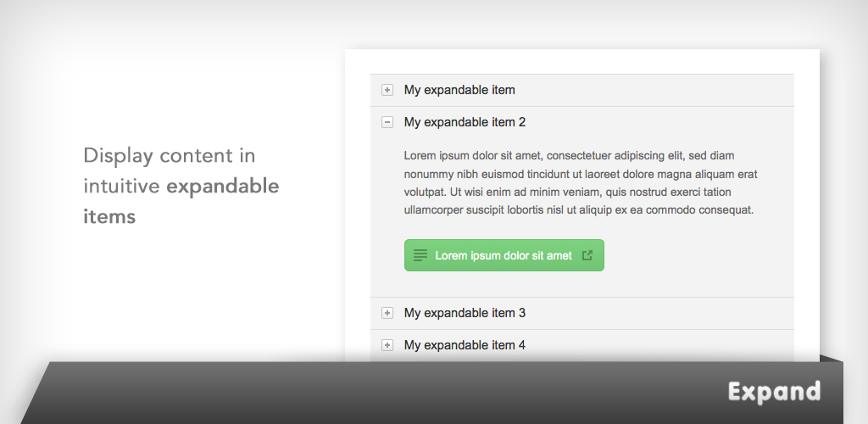Viewport: 868px width, 424px height.
Task: Toggle the "My expandable item 2" heading
Action: point(465,122)
